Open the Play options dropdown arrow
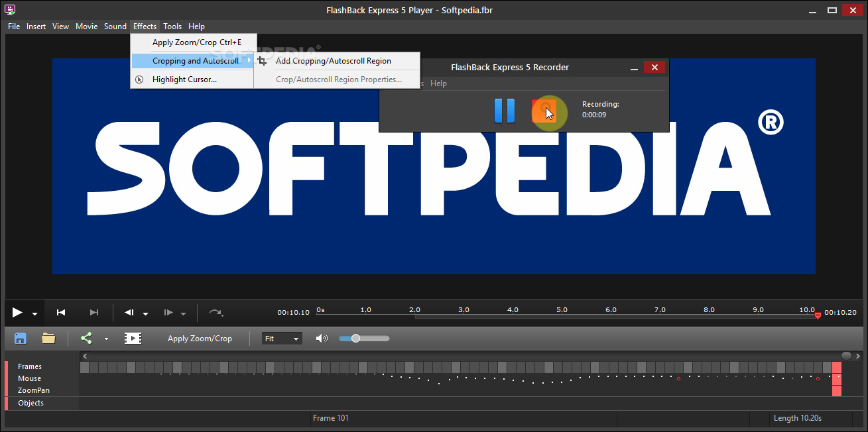This screenshot has width=868, height=432. 34,314
